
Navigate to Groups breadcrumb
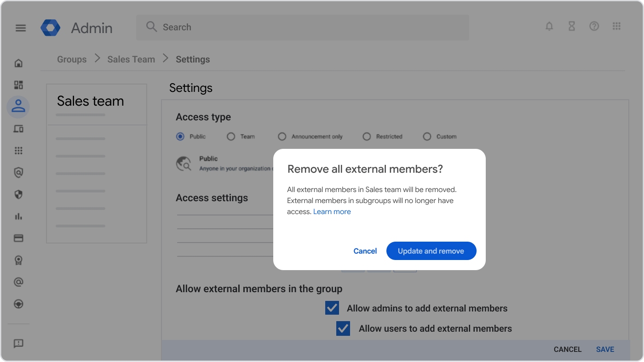click(x=72, y=59)
